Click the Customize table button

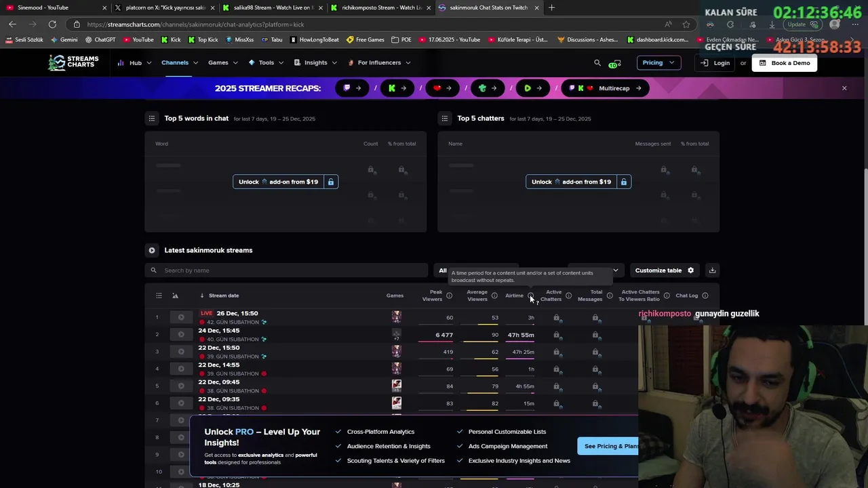(x=665, y=270)
